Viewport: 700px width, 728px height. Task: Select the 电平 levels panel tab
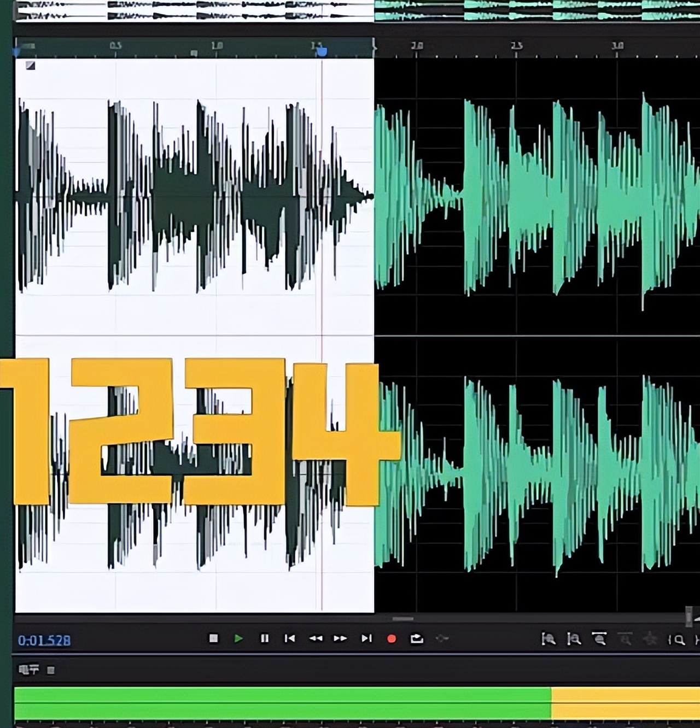28,670
